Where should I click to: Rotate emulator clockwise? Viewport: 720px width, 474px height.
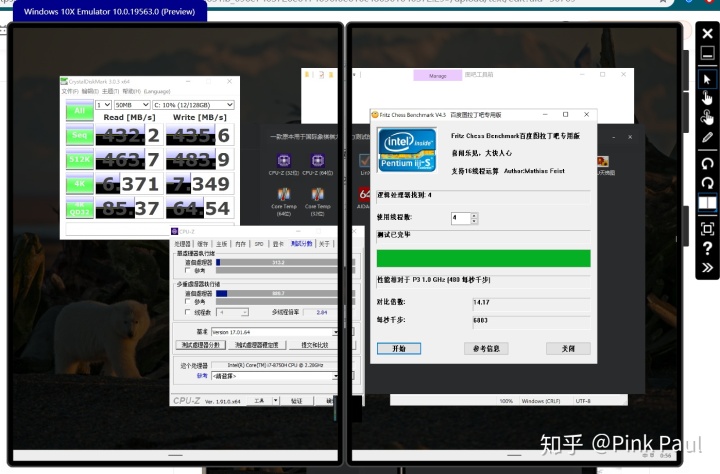click(x=707, y=183)
